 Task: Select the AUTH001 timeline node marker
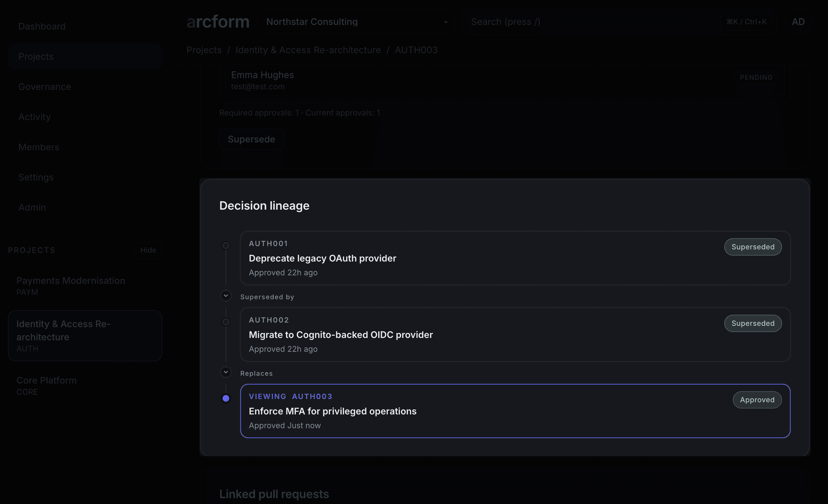(226, 245)
